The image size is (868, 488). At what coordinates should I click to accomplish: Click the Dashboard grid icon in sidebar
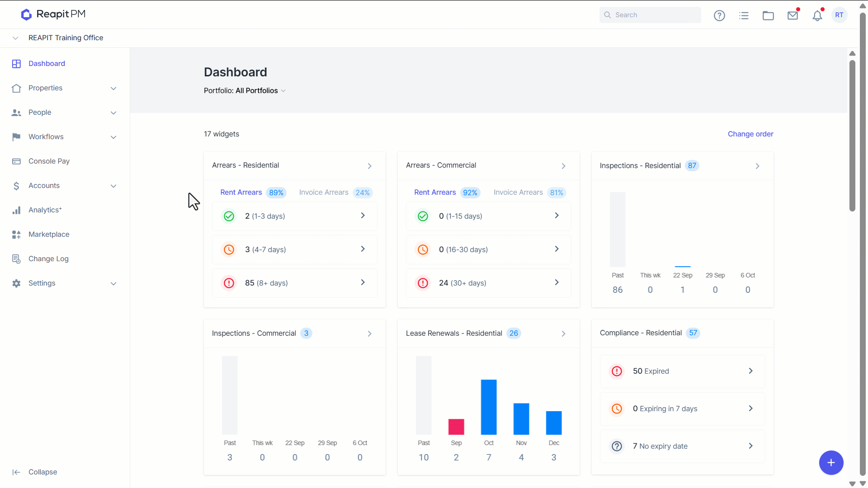point(16,64)
